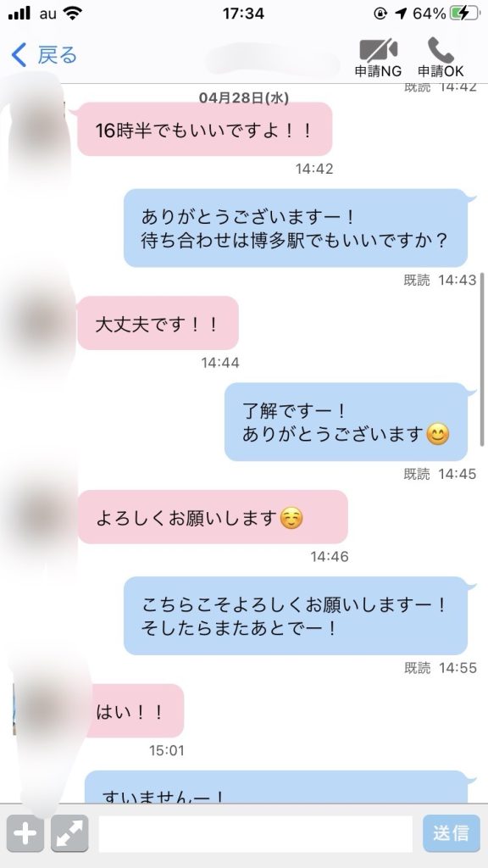The height and width of the screenshot is (868, 488).
Task: Tap the こちらこそよろしくお願いします message bubble
Action: pos(296,615)
